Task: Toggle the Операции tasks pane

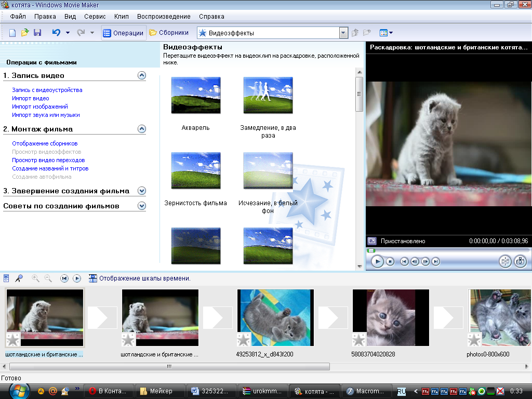Action: click(x=123, y=33)
